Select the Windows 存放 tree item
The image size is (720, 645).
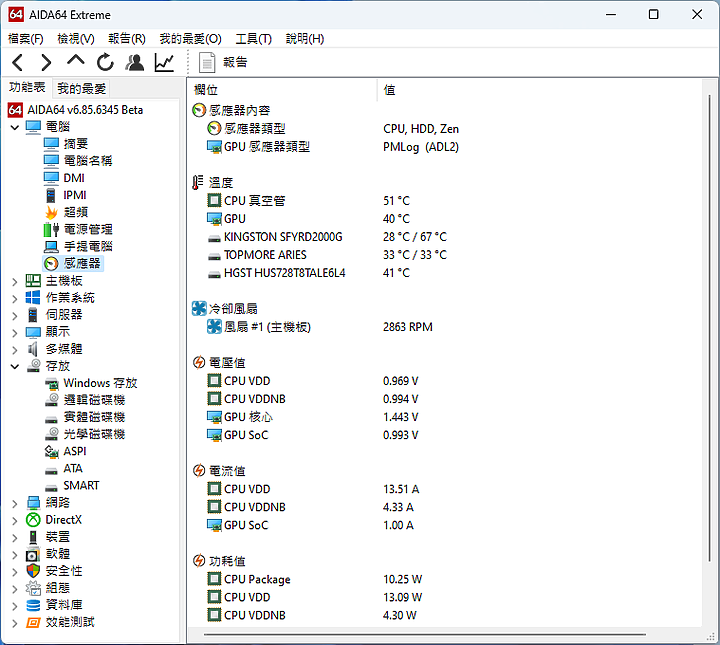[100, 383]
